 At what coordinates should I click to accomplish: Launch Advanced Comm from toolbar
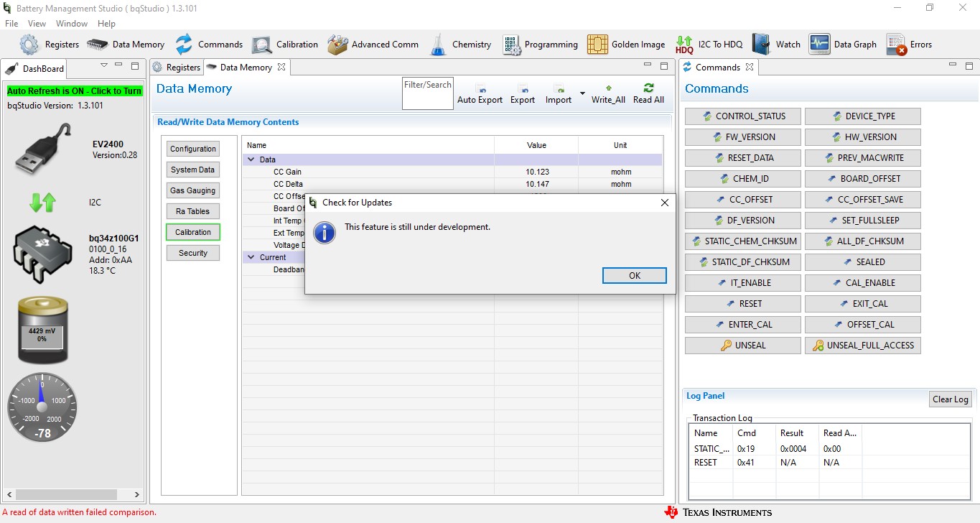point(337,45)
